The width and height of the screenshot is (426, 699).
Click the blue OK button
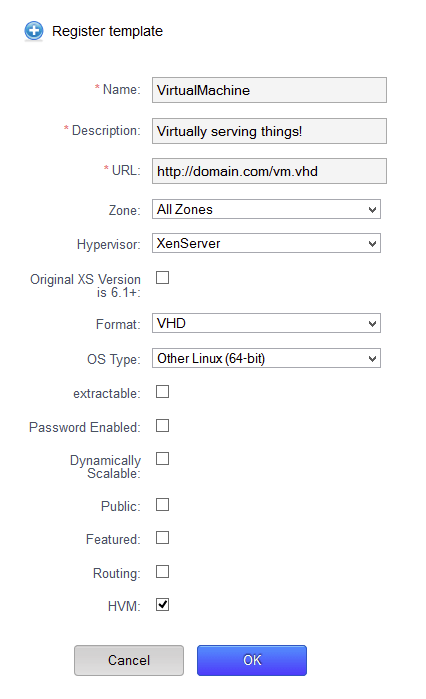tap(252, 660)
